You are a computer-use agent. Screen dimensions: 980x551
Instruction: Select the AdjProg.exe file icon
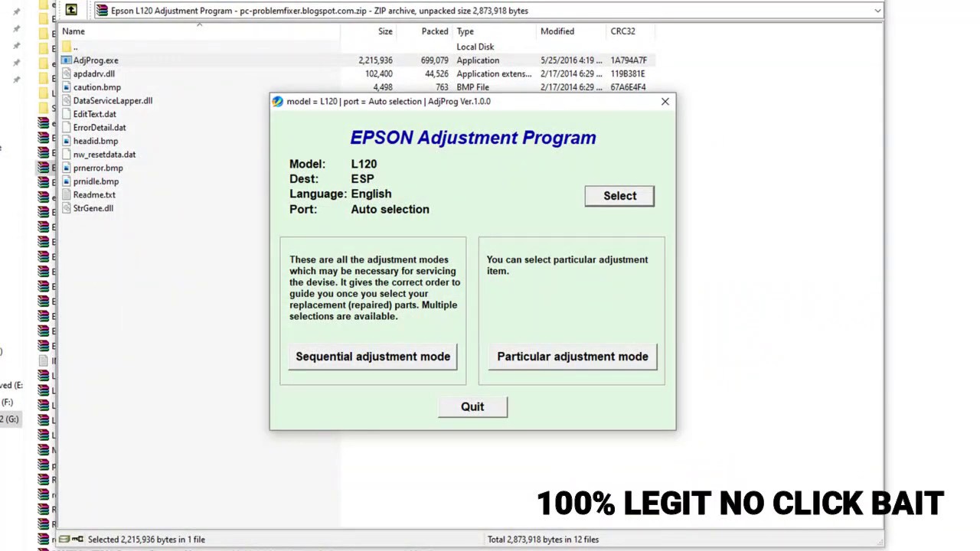(x=67, y=60)
